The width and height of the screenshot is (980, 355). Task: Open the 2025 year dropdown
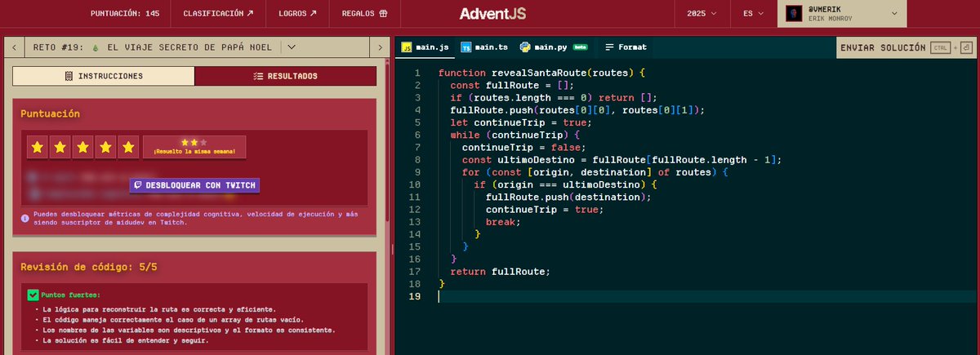point(702,13)
